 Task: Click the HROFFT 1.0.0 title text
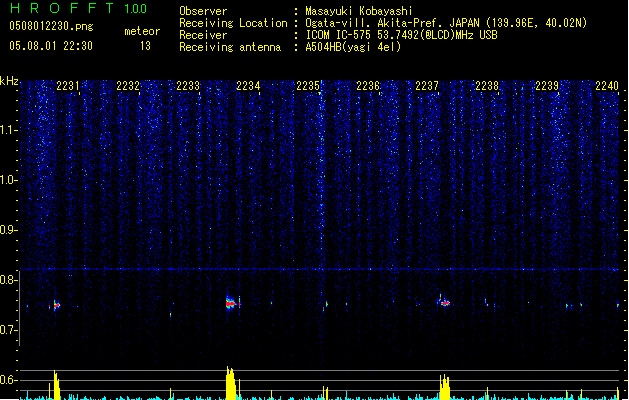coord(79,8)
